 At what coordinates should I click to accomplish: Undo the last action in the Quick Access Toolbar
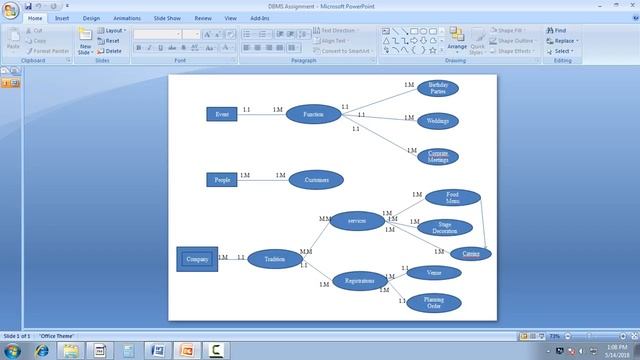point(39,7)
